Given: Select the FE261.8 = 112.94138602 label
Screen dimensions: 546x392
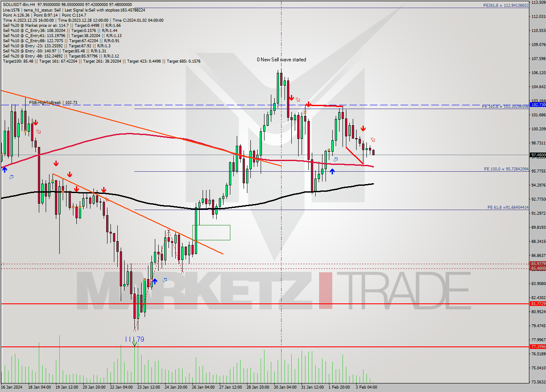Looking at the screenshot, I should (506, 6).
